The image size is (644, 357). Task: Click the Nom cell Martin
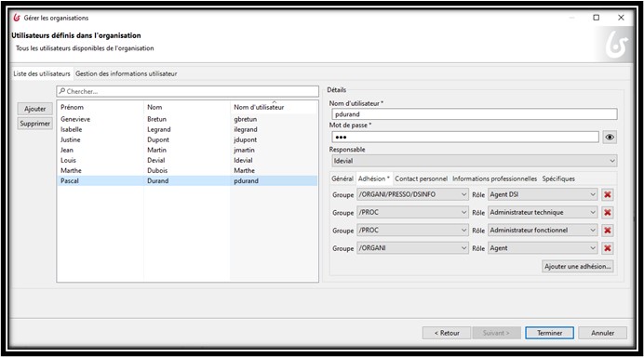pyautogui.click(x=157, y=150)
